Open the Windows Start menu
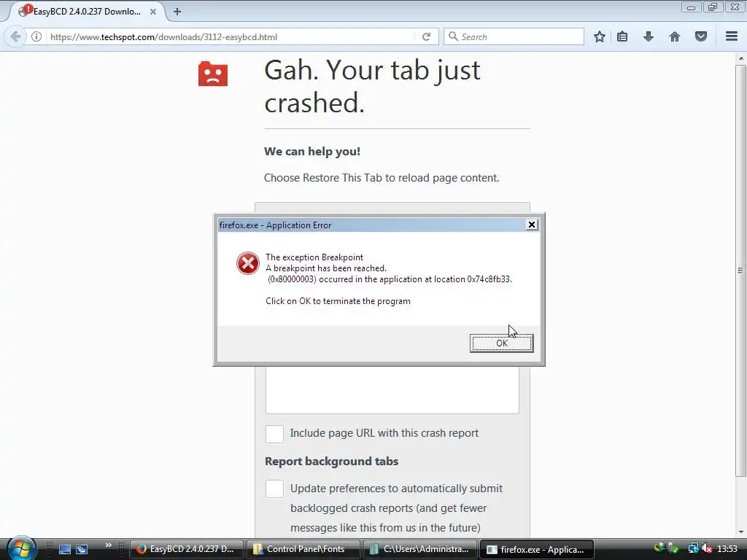 (21, 548)
